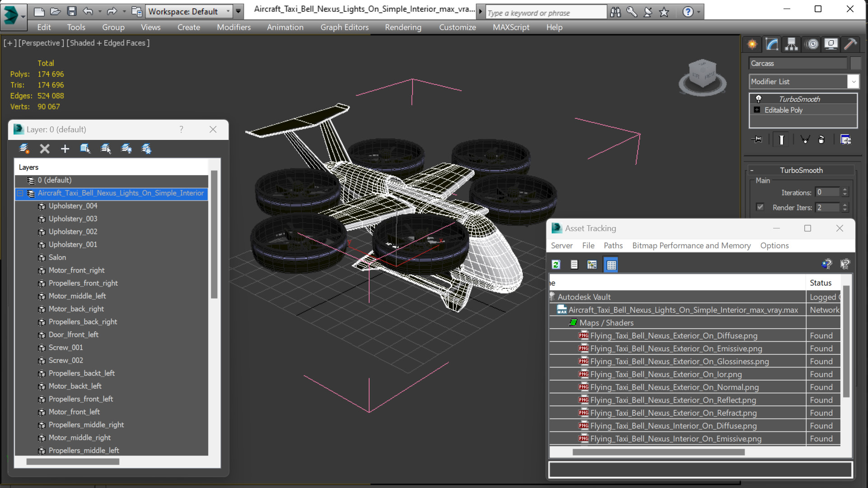The image size is (868, 488).
Task: Open the application menu dropdown arrow
Action: tap(23, 16)
